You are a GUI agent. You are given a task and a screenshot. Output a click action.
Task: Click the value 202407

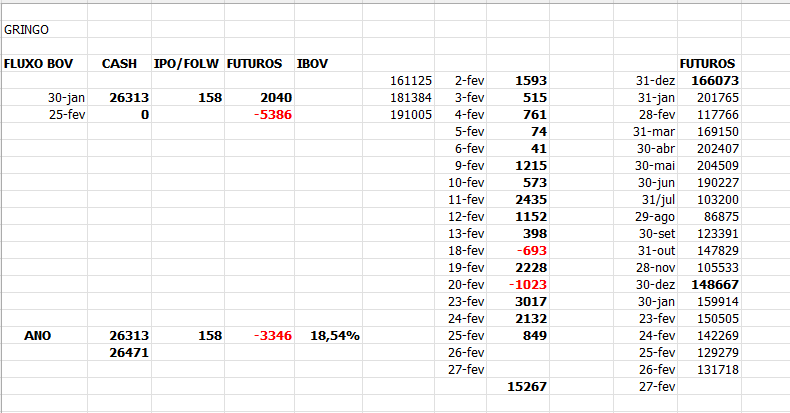(x=709, y=149)
